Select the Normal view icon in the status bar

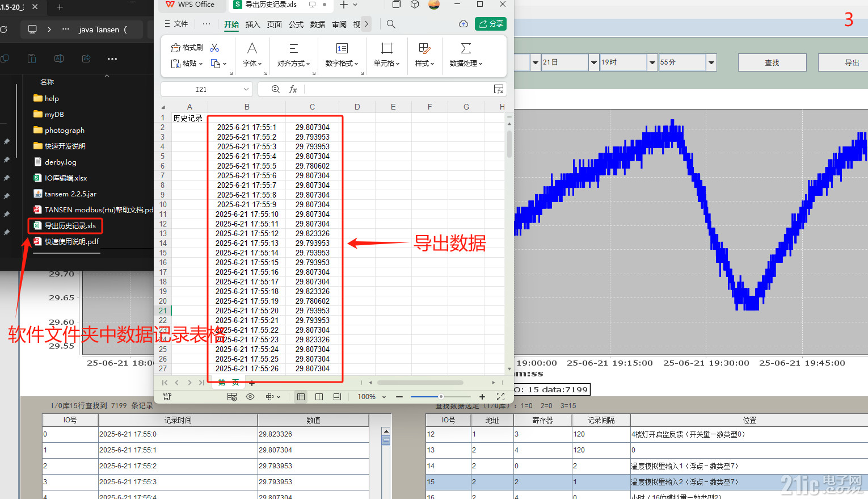(301, 397)
